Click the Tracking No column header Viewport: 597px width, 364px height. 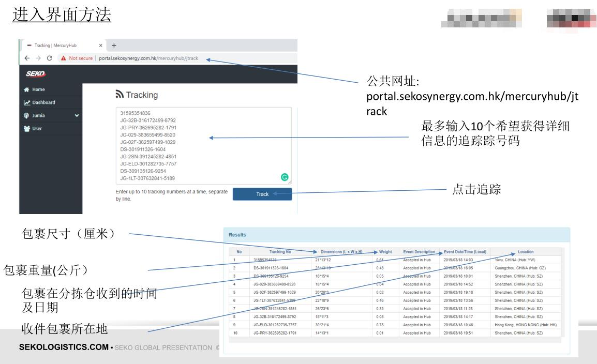point(280,252)
